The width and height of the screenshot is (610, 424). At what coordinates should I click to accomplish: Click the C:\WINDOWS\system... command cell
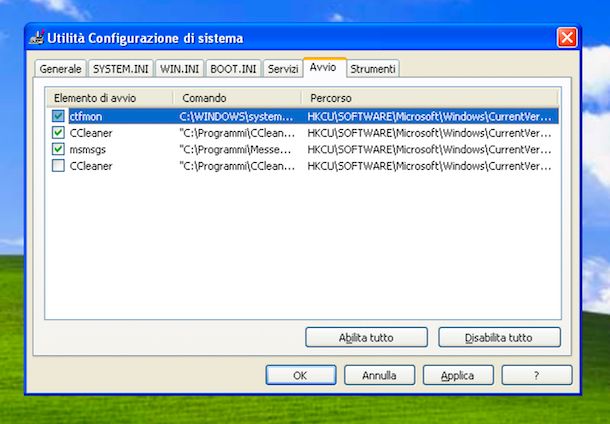(x=236, y=116)
